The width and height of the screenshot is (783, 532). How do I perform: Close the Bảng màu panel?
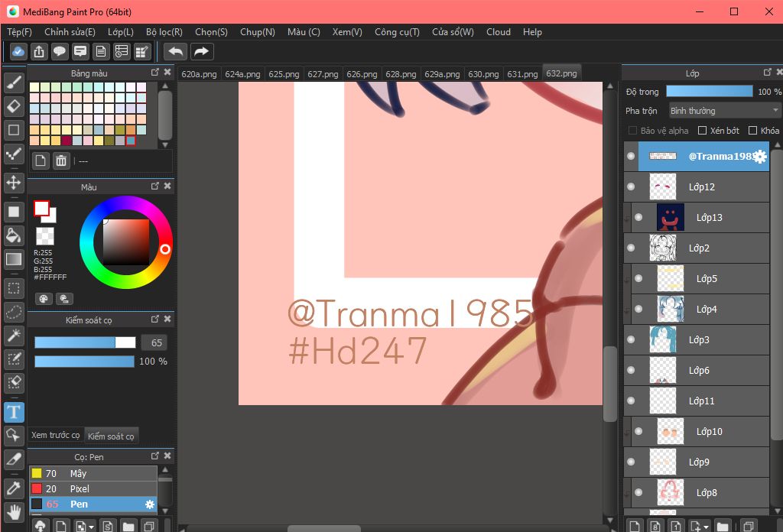tap(167, 73)
